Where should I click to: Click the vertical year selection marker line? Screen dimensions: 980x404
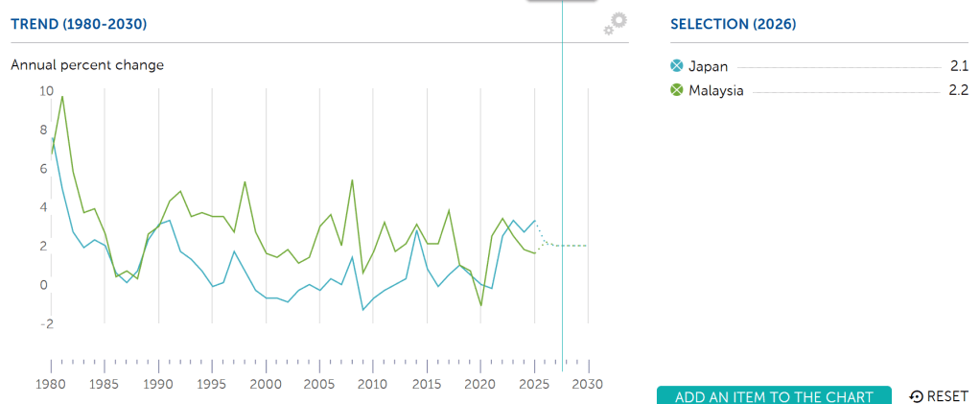point(562,192)
